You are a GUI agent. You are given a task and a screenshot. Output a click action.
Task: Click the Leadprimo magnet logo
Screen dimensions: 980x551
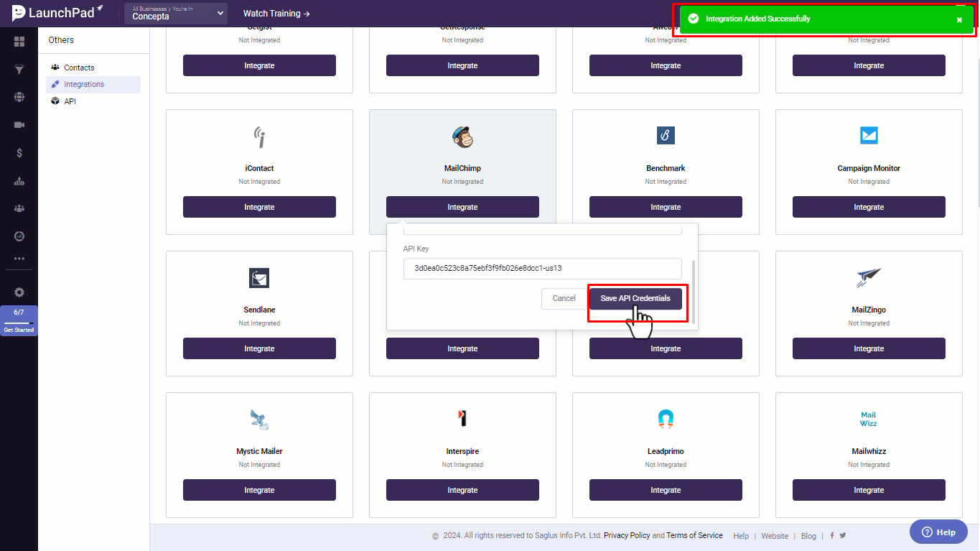(x=666, y=419)
